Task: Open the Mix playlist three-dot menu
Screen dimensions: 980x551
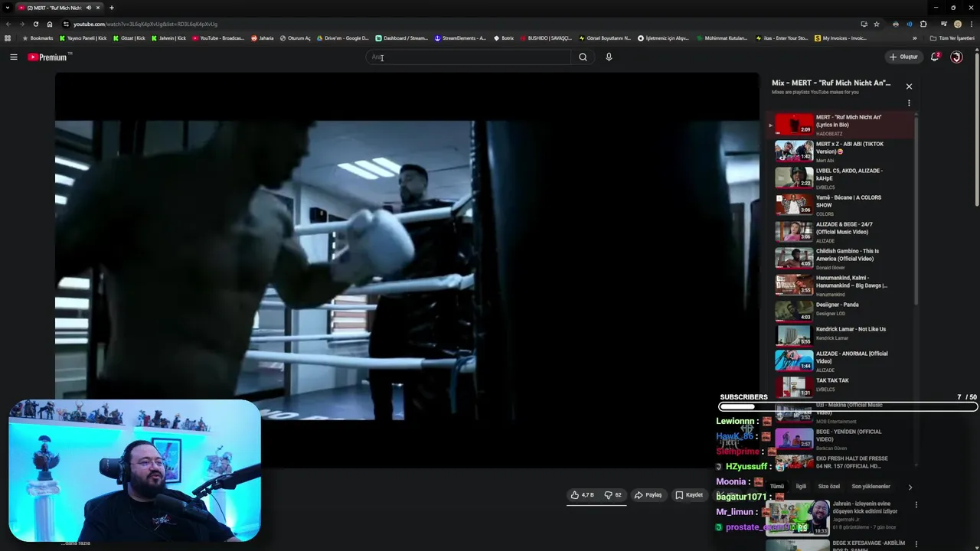Action: [x=909, y=103]
